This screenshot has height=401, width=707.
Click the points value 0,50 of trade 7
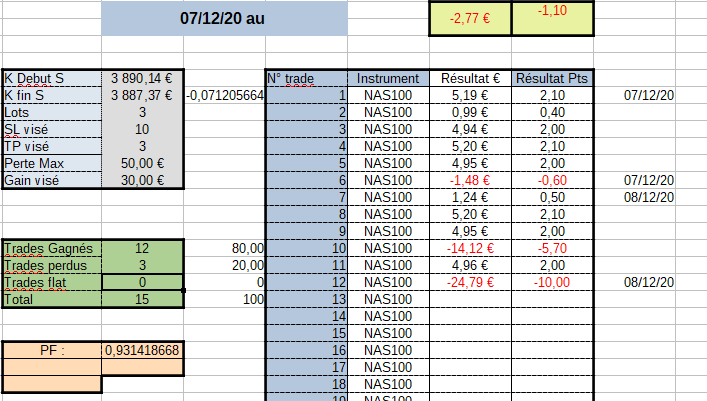(x=552, y=198)
